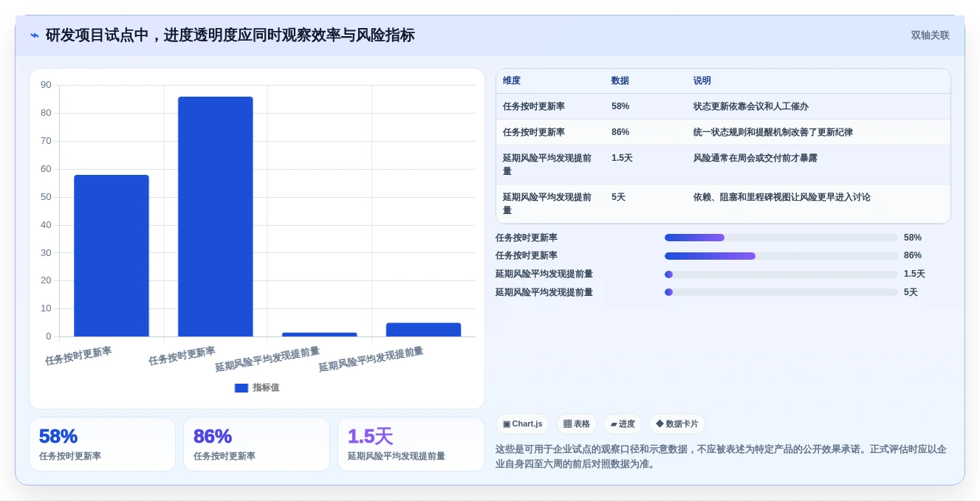Click the tallest chart bar reaching 86
Image resolution: width=980 pixels, height=501 pixels.
point(216,216)
